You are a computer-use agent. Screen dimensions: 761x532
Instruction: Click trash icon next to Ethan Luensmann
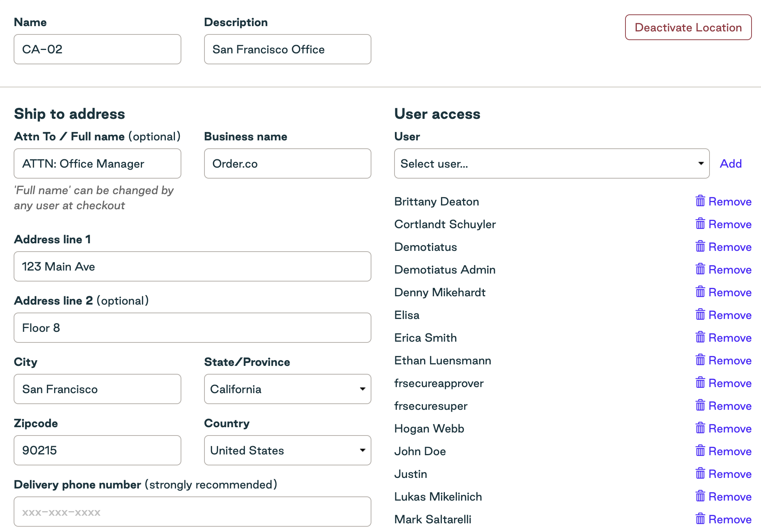coord(700,360)
